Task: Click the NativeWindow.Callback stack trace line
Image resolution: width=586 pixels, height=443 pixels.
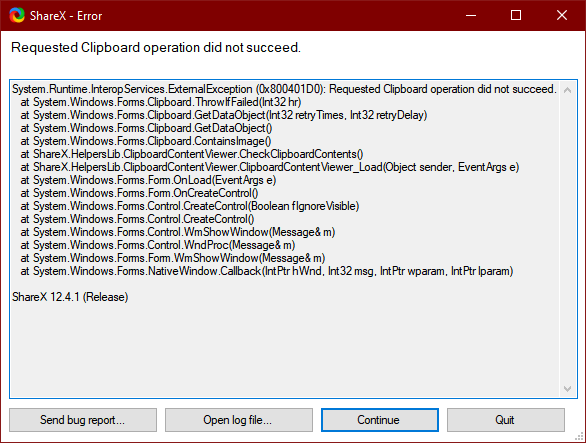Action: [x=267, y=271]
